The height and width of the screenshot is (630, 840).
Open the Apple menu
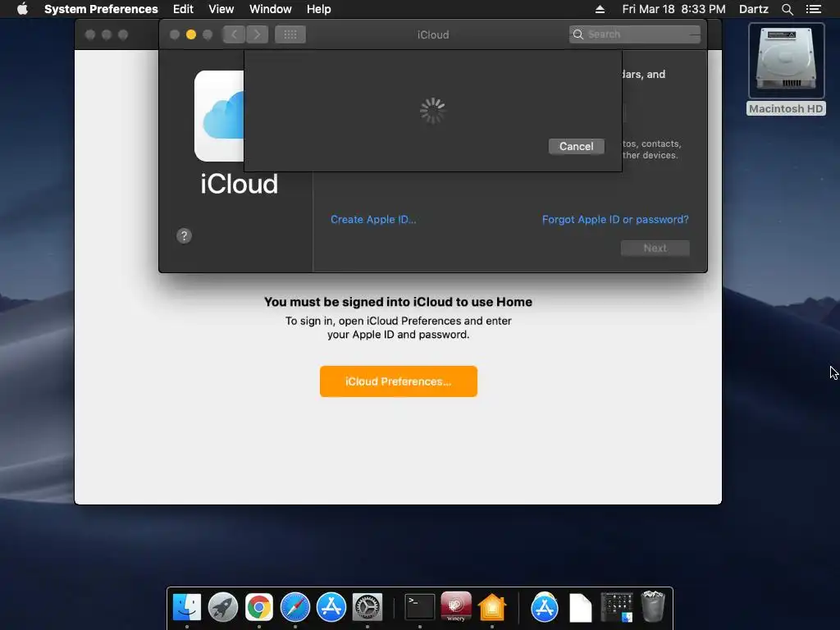click(22, 9)
